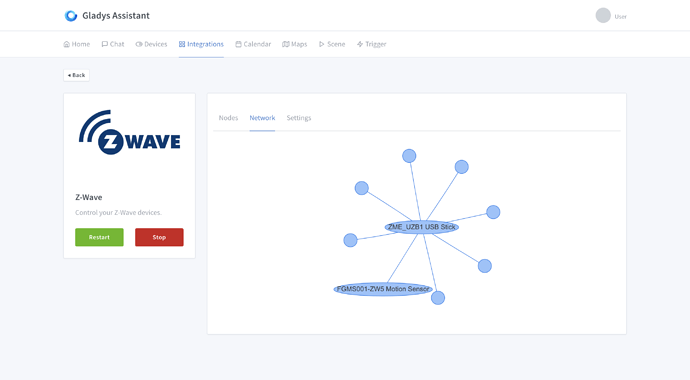This screenshot has height=380, width=690.
Task: Select the ZME_UZB1 USB Stick node
Action: tap(422, 227)
